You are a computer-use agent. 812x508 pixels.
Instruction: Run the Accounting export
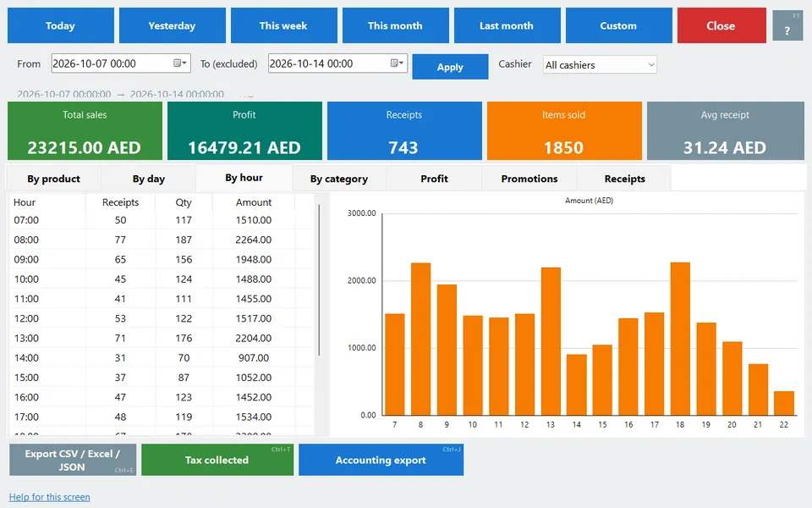click(381, 460)
